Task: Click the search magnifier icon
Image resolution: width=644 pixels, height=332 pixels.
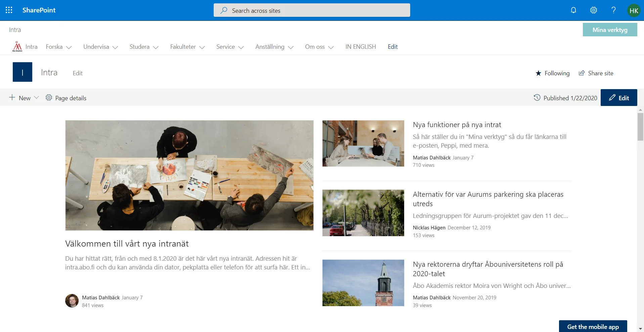Action: coord(224,10)
